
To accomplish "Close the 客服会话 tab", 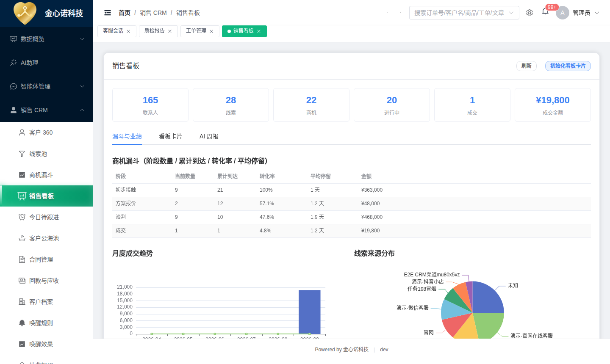I will [128, 31].
